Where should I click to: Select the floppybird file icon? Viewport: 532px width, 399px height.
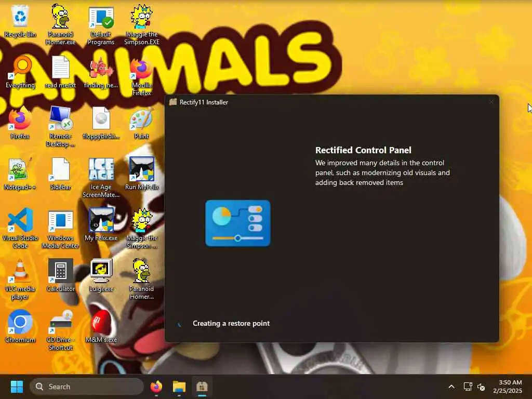click(x=101, y=123)
